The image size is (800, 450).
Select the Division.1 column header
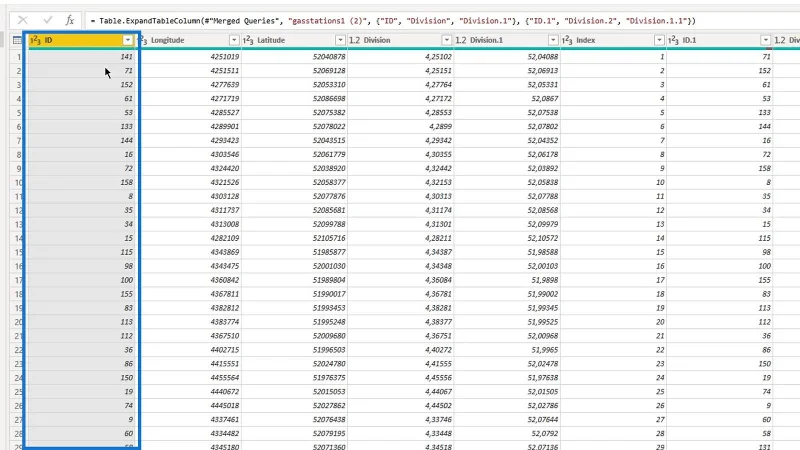pos(507,40)
